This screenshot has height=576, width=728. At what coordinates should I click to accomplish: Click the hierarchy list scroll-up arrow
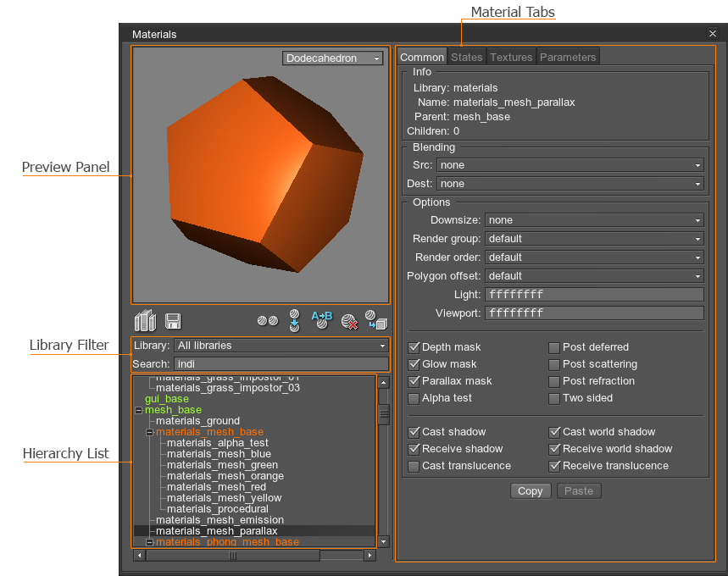point(384,383)
